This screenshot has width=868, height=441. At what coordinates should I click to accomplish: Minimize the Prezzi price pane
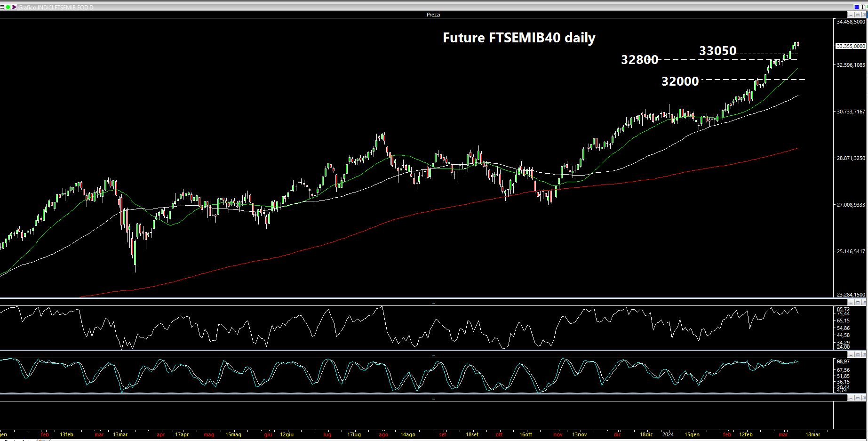pos(851,15)
